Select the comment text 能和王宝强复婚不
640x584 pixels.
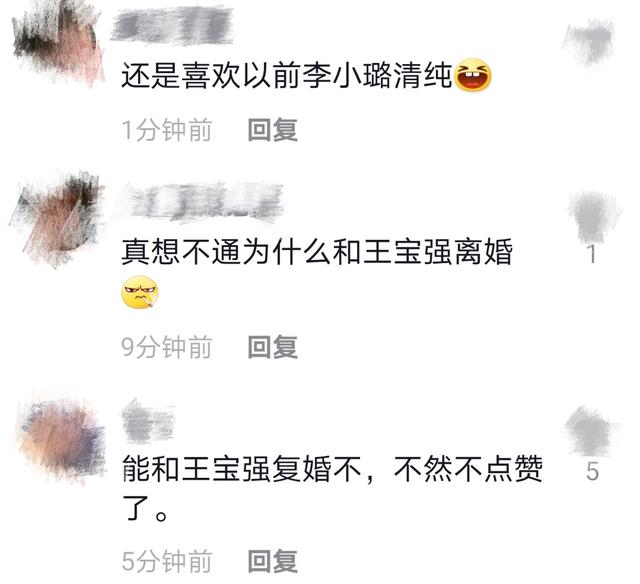[x=241, y=469]
